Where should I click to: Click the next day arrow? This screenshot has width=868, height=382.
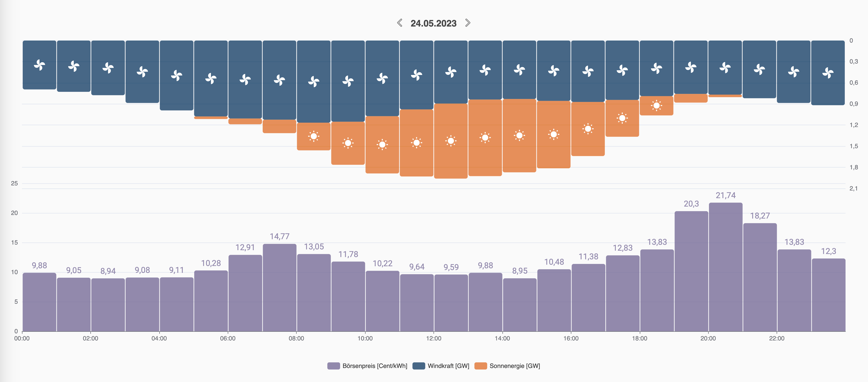click(468, 23)
